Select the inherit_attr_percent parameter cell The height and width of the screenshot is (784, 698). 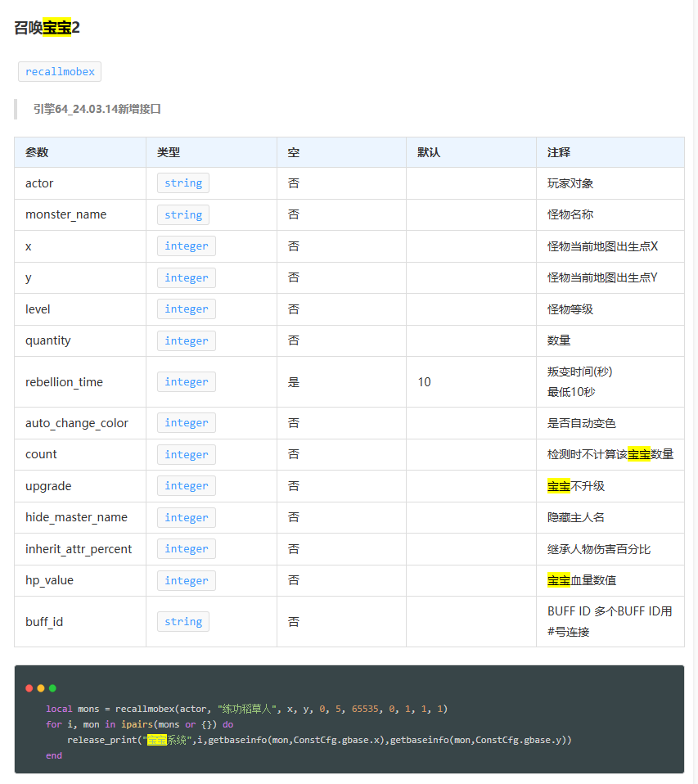(79, 549)
